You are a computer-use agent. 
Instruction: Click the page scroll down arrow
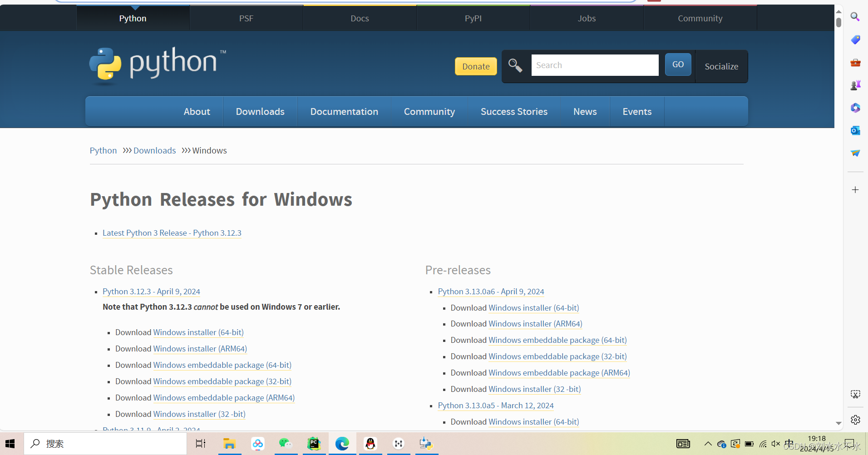838,423
